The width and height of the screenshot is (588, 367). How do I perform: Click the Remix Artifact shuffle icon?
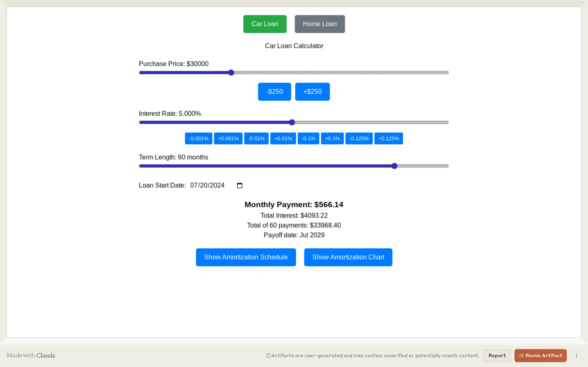pyautogui.click(x=522, y=355)
